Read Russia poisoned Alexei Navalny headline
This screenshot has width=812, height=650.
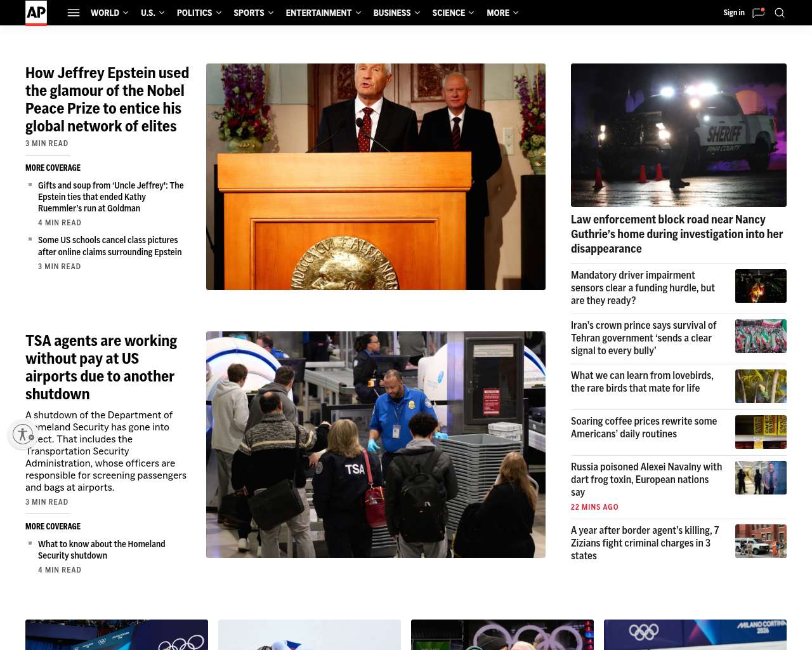point(646,479)
